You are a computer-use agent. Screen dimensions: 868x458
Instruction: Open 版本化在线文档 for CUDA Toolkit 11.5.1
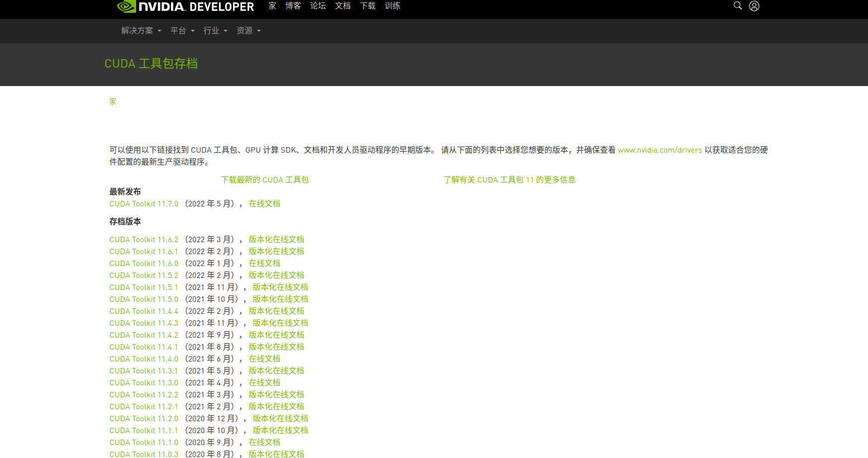pos(280,287)
